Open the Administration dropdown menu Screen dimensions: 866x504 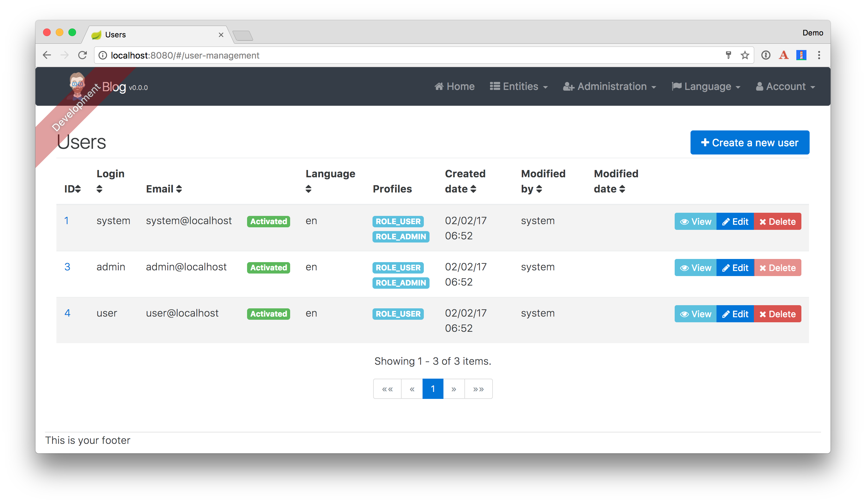[609, 86]
